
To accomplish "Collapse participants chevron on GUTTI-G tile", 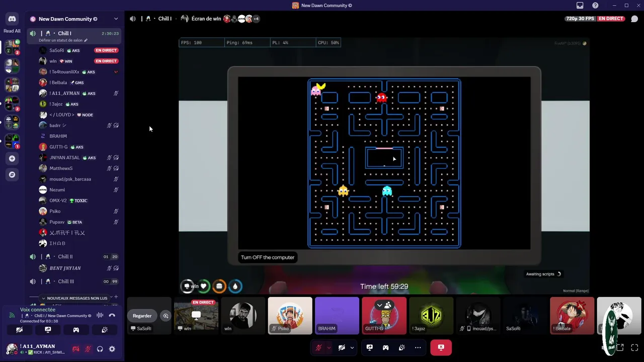I will coord(379,305).
